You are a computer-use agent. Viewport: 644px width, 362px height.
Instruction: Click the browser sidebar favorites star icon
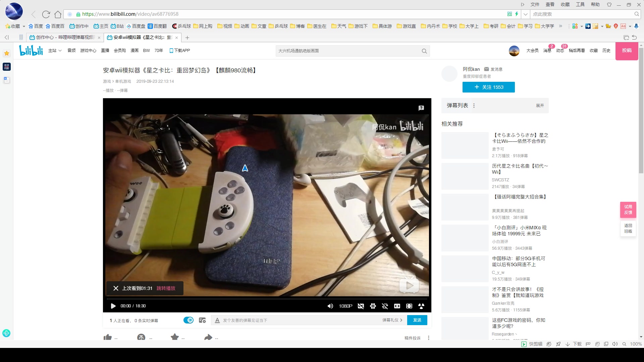(7, 53)
